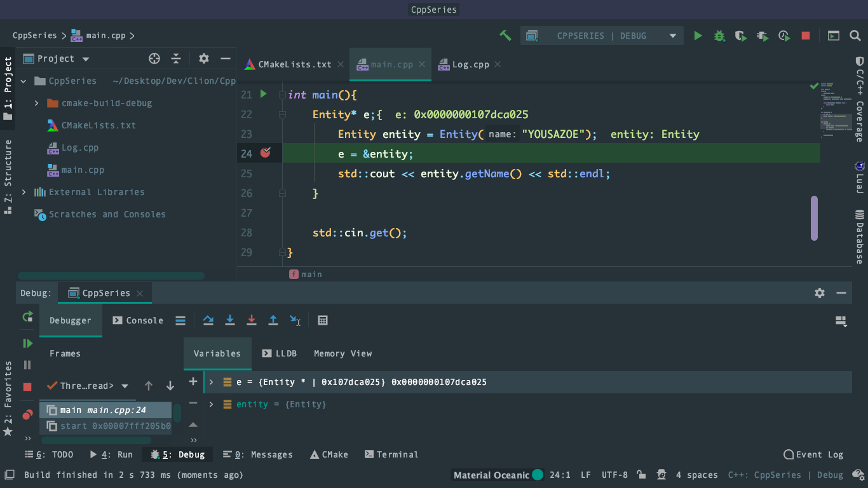This screenshot has height=488, width=868.
Task: Build project with the hammer icon
Action: [505, 36]
